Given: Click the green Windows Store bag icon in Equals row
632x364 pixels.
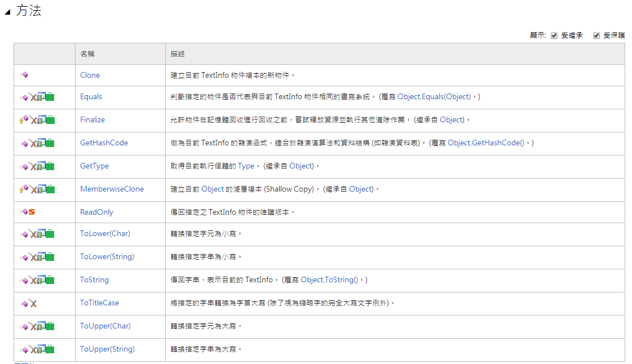Looking at the screenshot, I should point(50,97).
